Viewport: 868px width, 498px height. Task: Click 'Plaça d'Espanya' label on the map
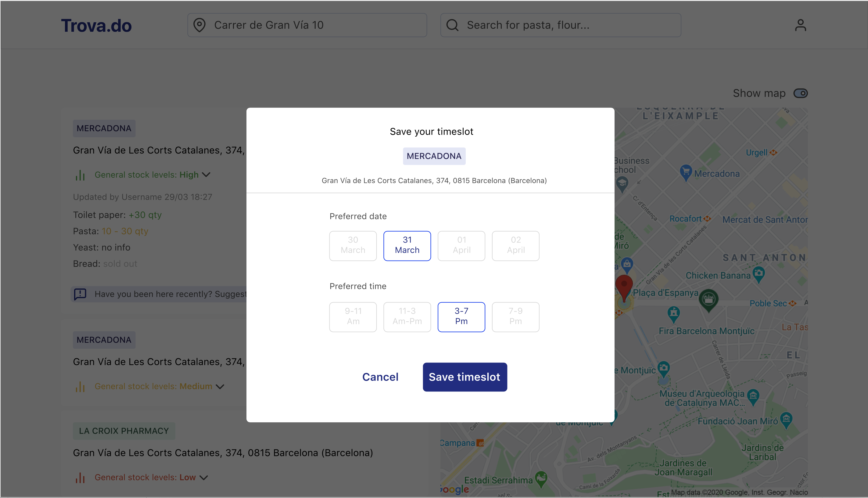[665, 293]
